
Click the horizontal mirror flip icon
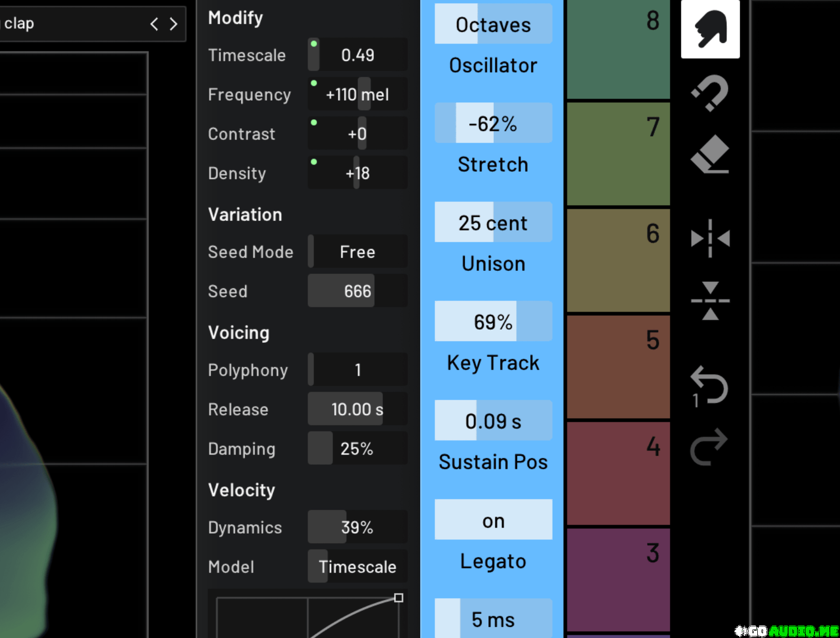coord(710,238)
